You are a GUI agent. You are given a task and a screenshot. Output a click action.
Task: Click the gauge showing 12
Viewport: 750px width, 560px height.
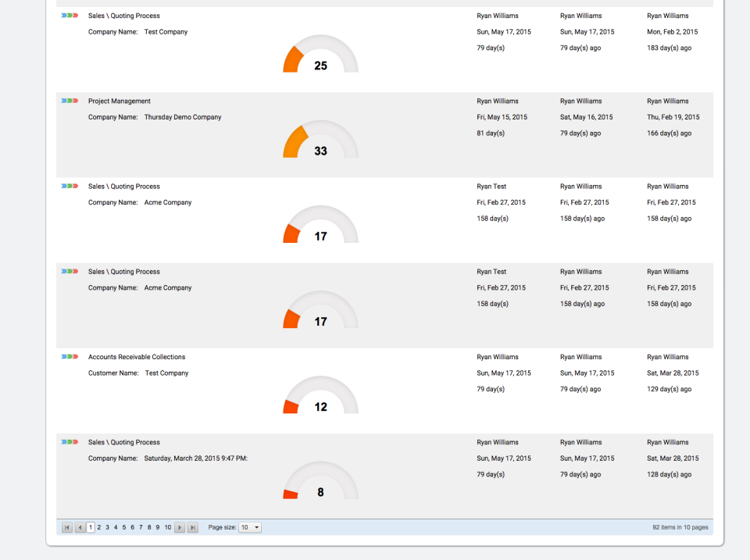[320, 395]
